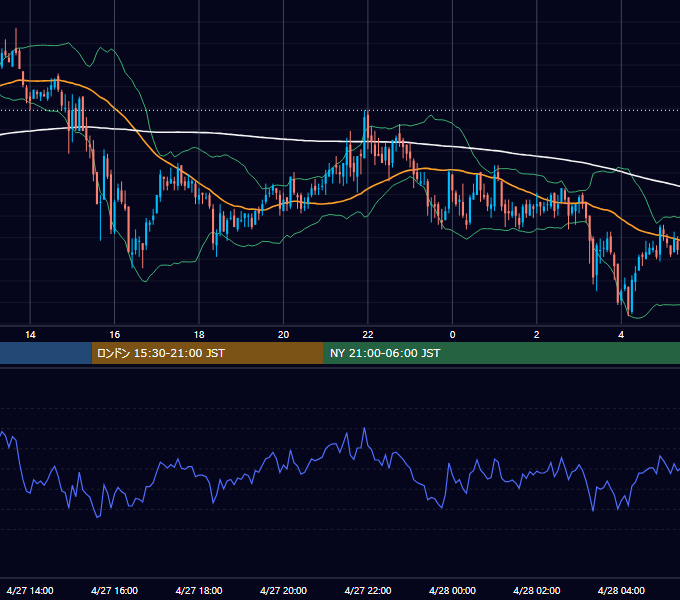Click the hour label 22 on the time axis
This screenshot has height=600, width=680.
pyautogui.click(x=368, y=335)
